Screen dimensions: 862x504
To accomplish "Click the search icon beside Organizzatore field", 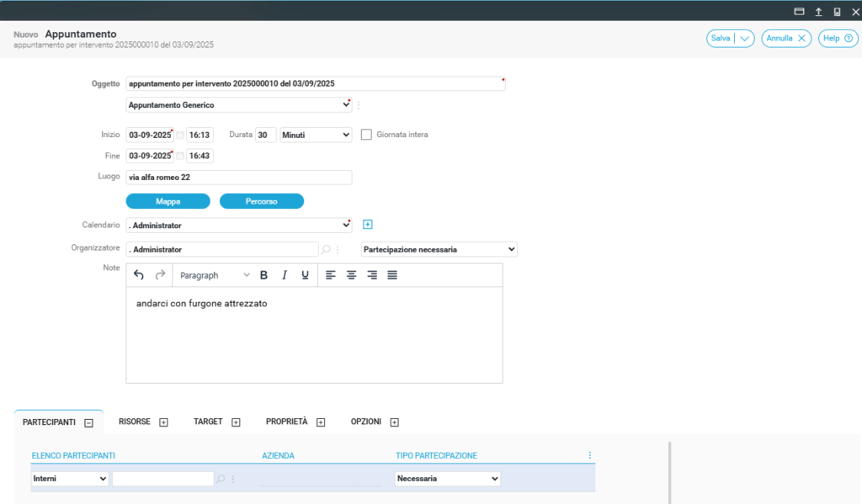I will [x=327, y=250].
